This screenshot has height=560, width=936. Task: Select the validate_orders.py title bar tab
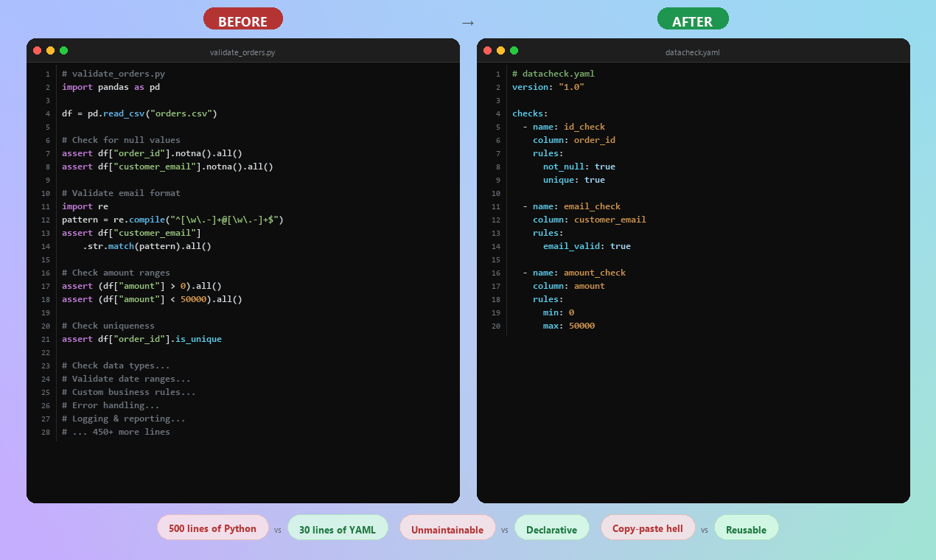click(243, 52)
